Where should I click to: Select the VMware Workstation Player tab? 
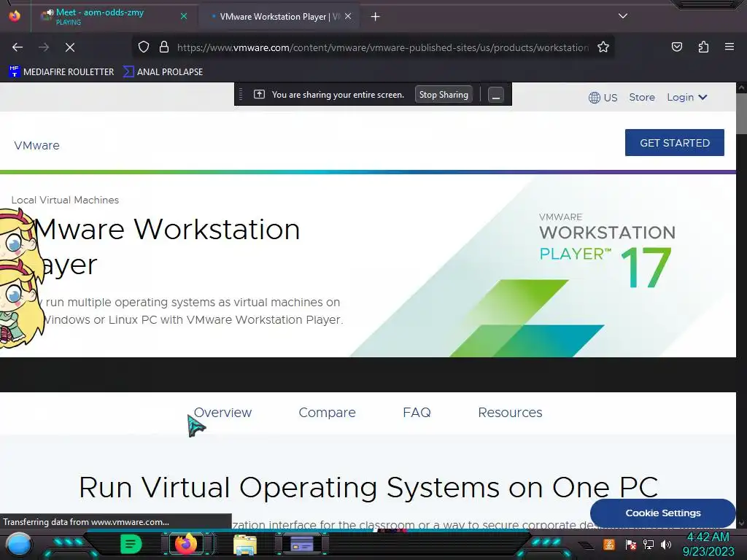[x=279, y=17]
